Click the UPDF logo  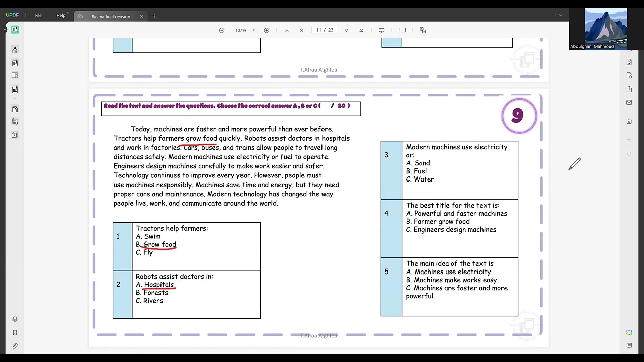(12, 15)
